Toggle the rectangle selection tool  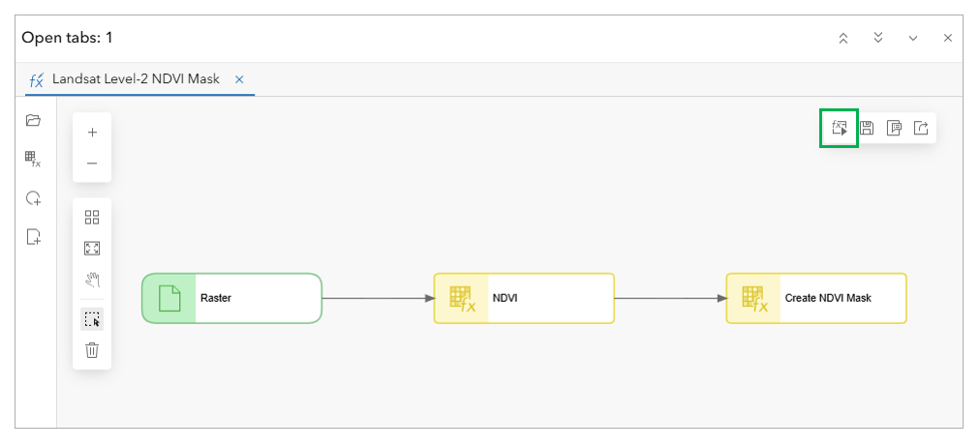click(x=92, y=319)
